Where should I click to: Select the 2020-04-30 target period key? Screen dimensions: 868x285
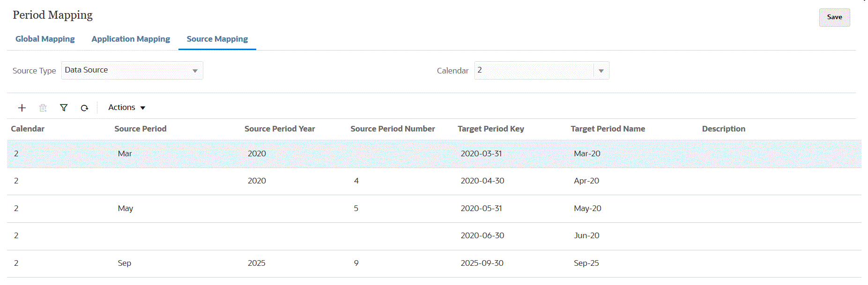pyautogui.click(x=482, y=181)
